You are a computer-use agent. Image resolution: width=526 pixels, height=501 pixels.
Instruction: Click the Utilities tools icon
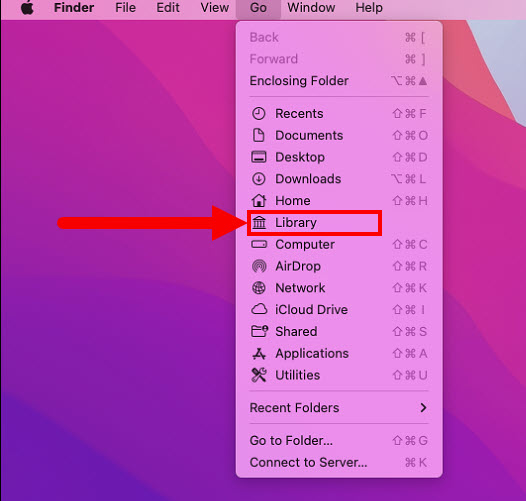tap(259, 375)
